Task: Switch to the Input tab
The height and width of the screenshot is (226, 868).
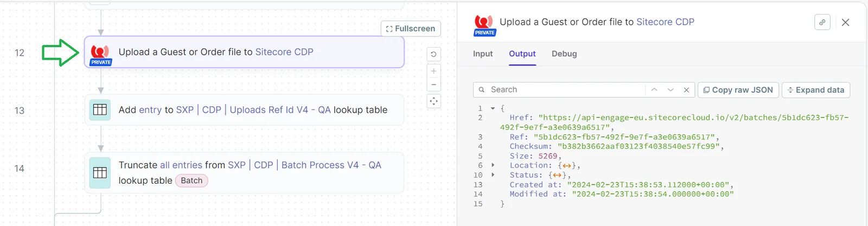Action: 483,54
